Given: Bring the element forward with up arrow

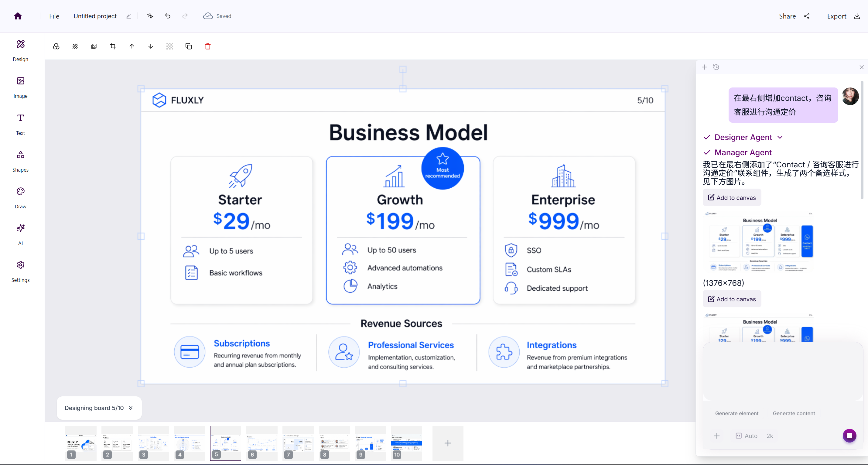Looking at the screenshot, I should point(132,46).
